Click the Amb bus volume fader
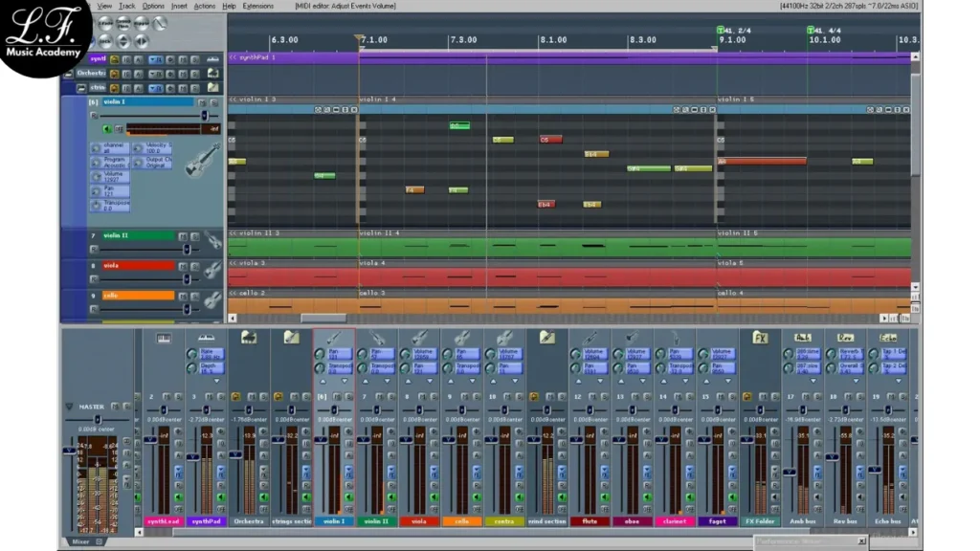The image size is (980, 551). pyautogui.click(x=789, y=471)
